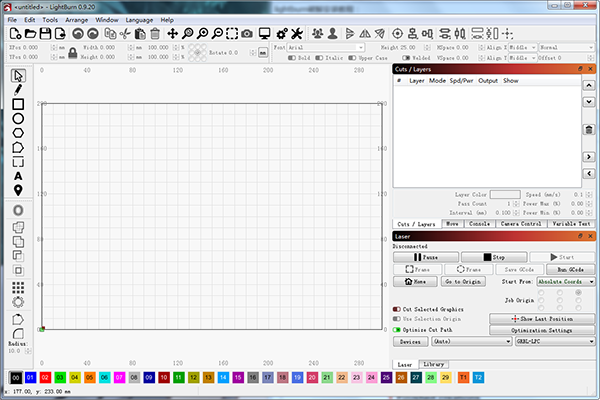Open the Preview monitor icon
This screenshot has width=600, height=400.
click(x=264, y=34)
